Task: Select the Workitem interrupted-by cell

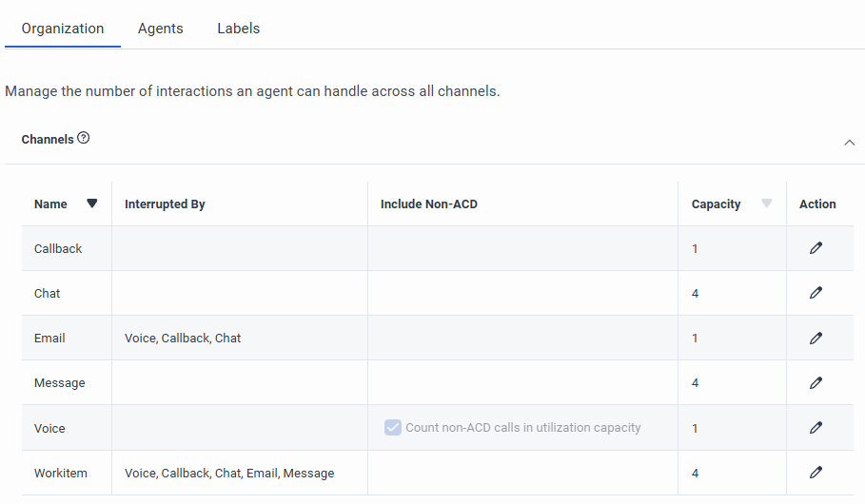Action: pos(229,473)
